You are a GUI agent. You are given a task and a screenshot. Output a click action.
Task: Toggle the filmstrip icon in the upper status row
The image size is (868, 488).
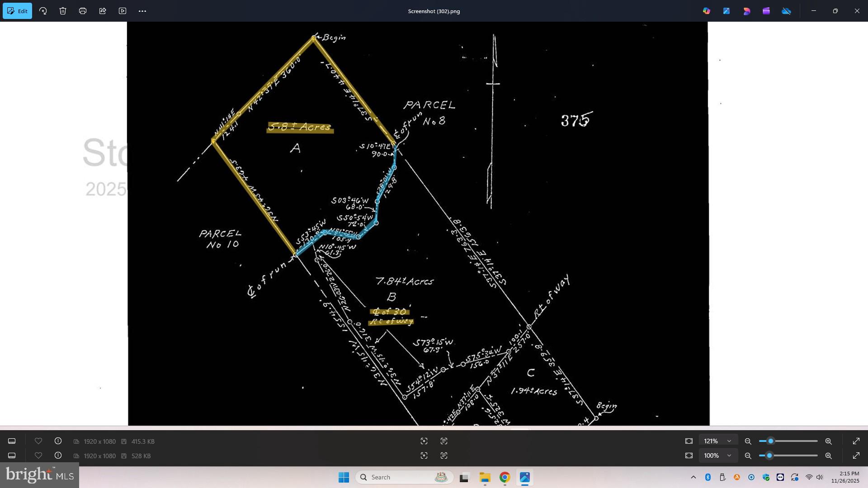point(12,441)
